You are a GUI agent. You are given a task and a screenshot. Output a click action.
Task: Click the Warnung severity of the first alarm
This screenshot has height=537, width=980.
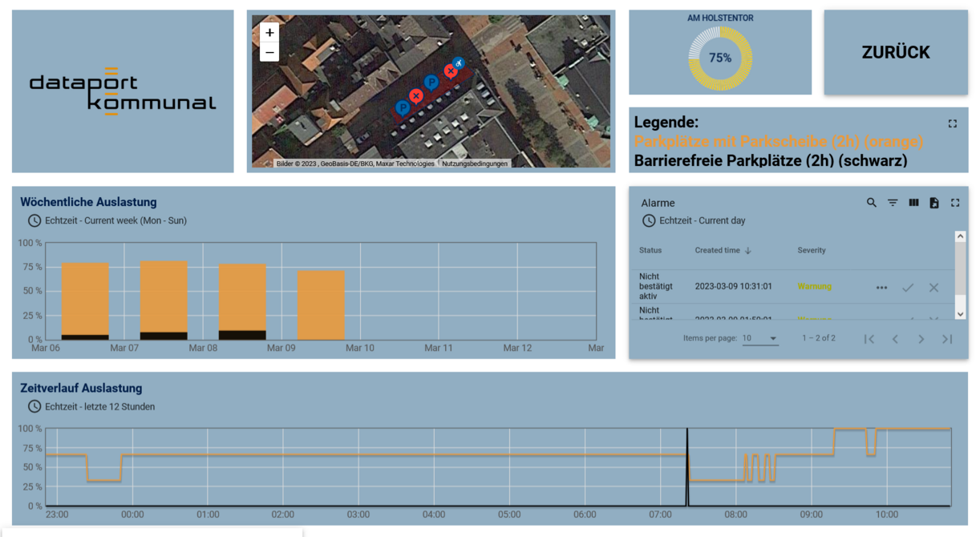click(x=814, y=286)
